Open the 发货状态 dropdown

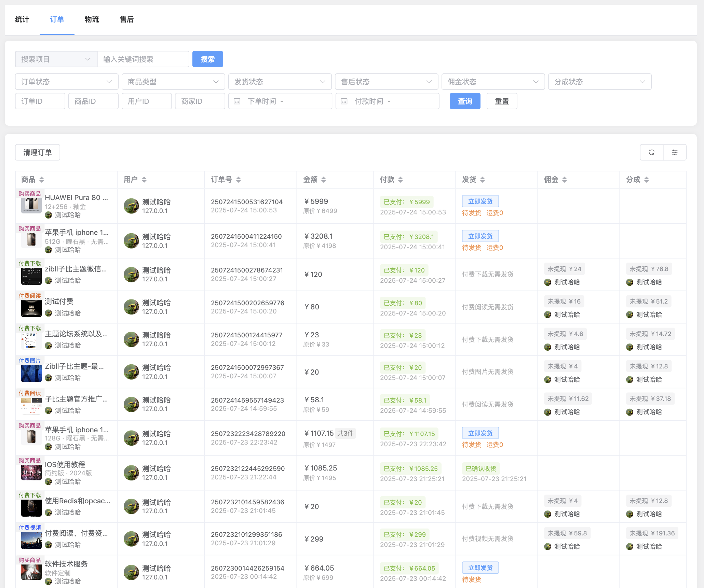280,82
